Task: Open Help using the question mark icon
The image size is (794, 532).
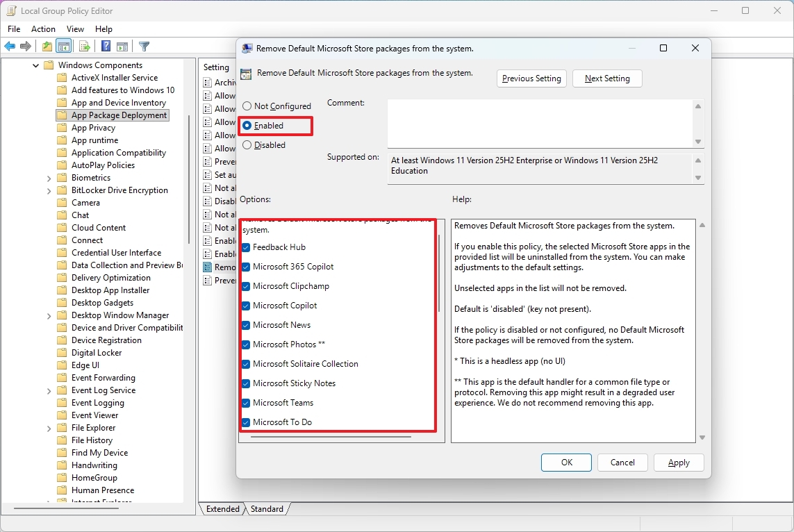Action: tap(105, 46)
